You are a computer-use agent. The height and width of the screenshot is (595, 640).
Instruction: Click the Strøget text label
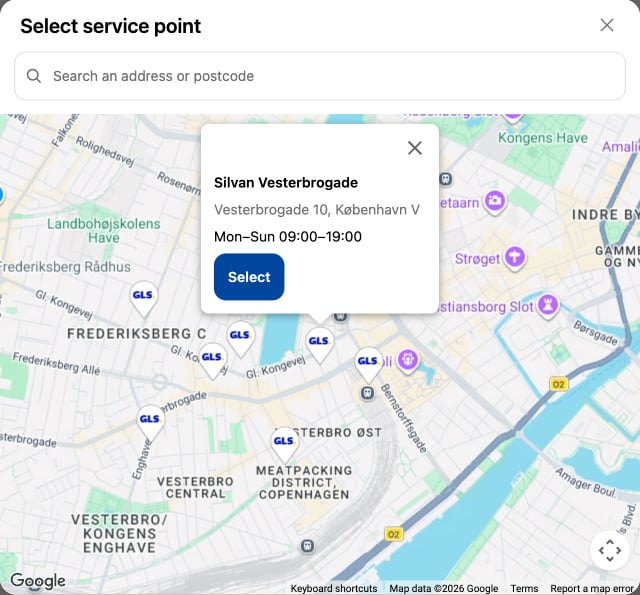coord(477,259)
